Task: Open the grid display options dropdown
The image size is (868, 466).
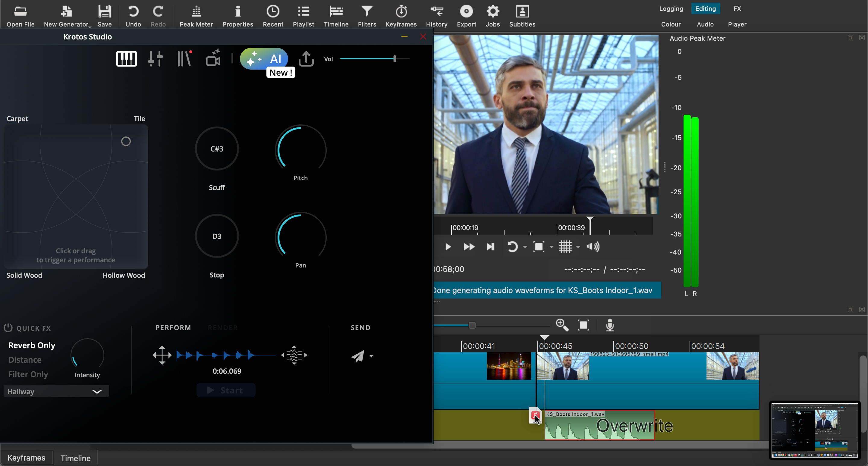Action: (x=578, y=247)
